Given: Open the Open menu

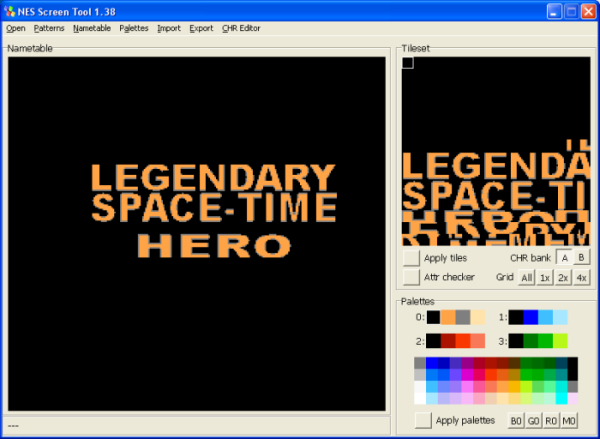Looking at the screenshot, I should [16, 28].
